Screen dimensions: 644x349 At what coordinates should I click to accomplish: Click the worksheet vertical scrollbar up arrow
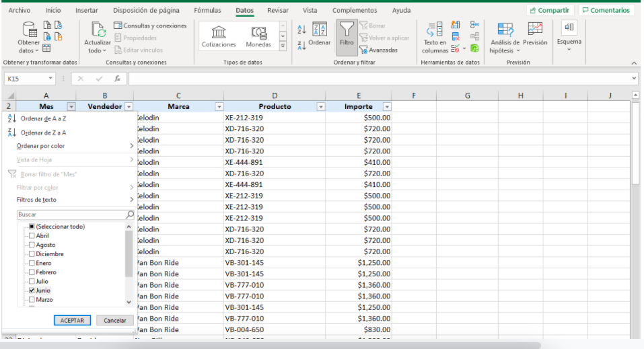(x=635, y=95)
